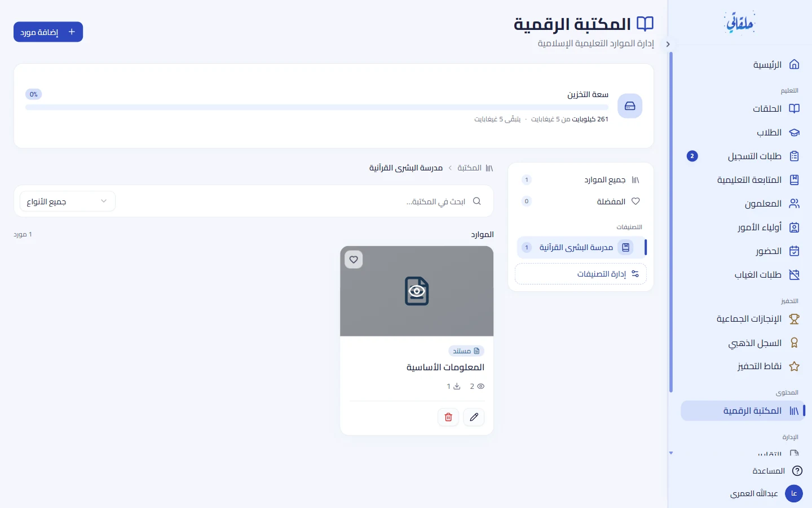Collapse the sidebar with chevron arrow
The image size is (812, 508).
coord(668,44)
